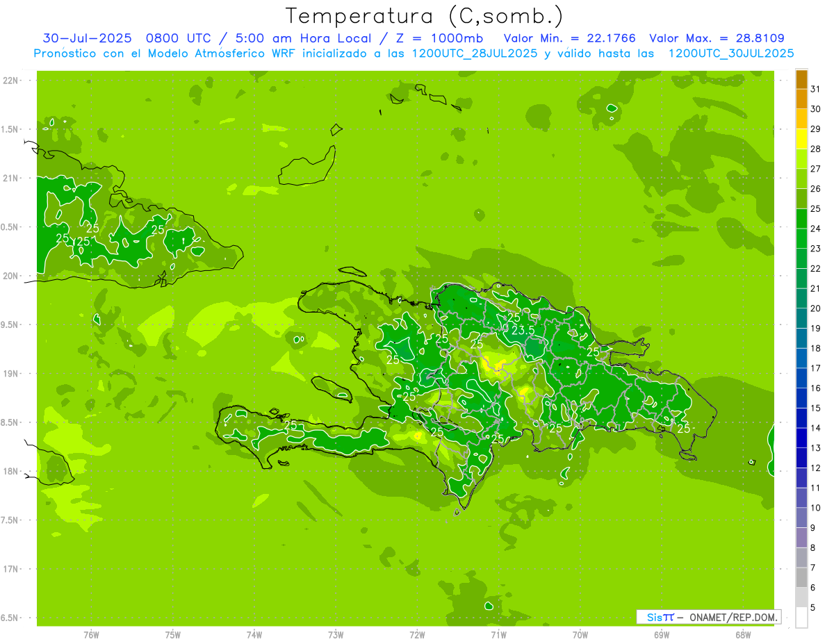This screenshot has height=644, width=834.
Task: Click the "68W" longitude axis label
Action: [743, 634]
